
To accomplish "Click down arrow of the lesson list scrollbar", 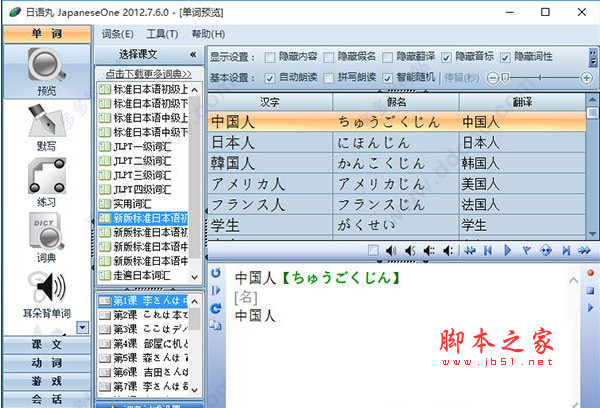I will 195,390.
